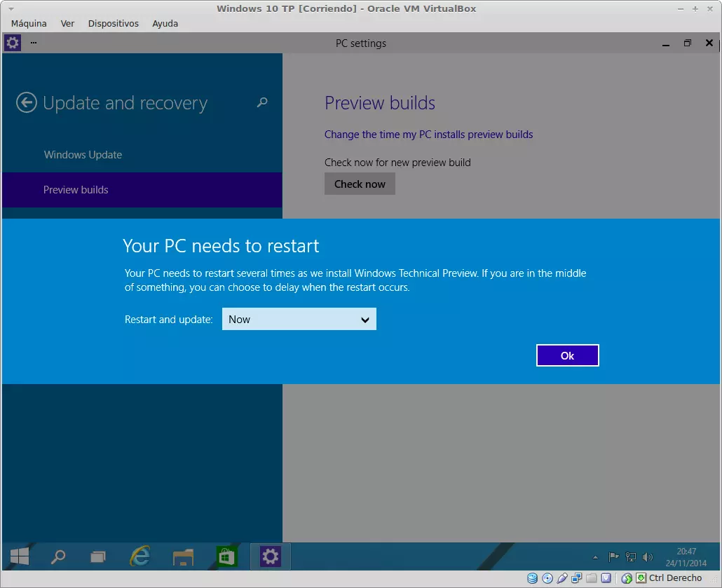Launch Internet Explorer from the taskbar

click(140, 557)
